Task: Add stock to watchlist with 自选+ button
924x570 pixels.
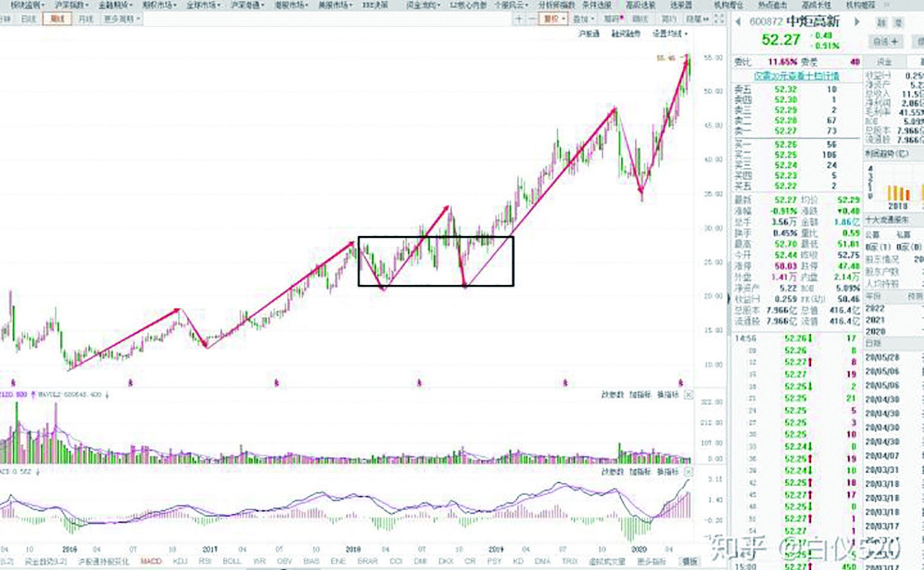Action: pyautogui.click(x=885, y=42)
